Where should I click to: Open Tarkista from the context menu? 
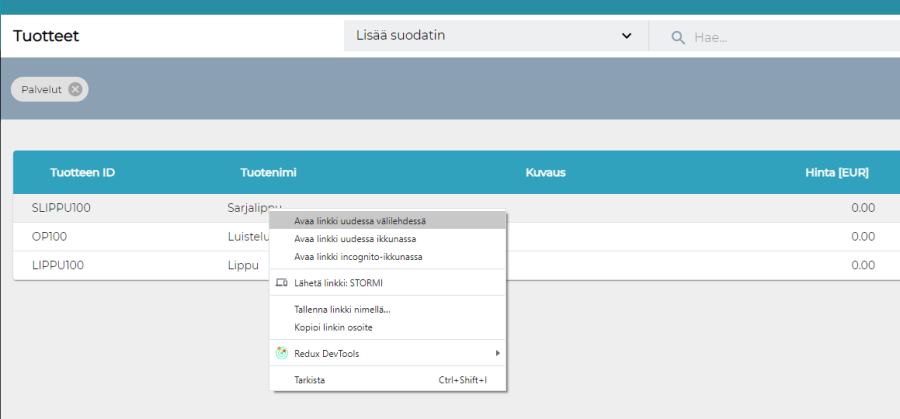coord(309,380)
